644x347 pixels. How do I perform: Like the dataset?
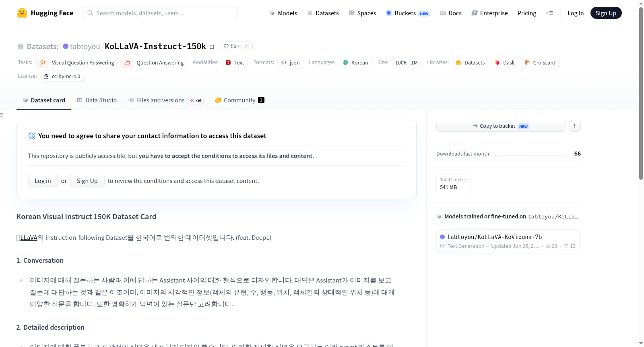click(231, 46)
